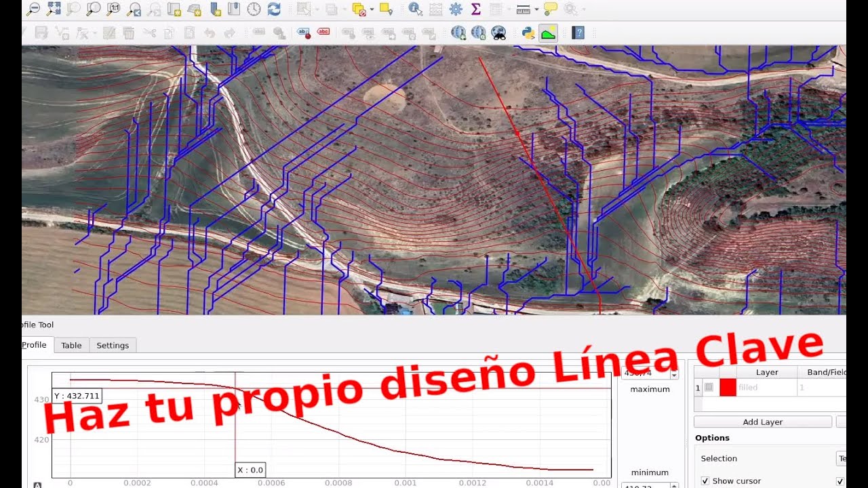Click the red layer color swatch
The width and height of the screenshot is (868, 488).
(x=728, y=388)
